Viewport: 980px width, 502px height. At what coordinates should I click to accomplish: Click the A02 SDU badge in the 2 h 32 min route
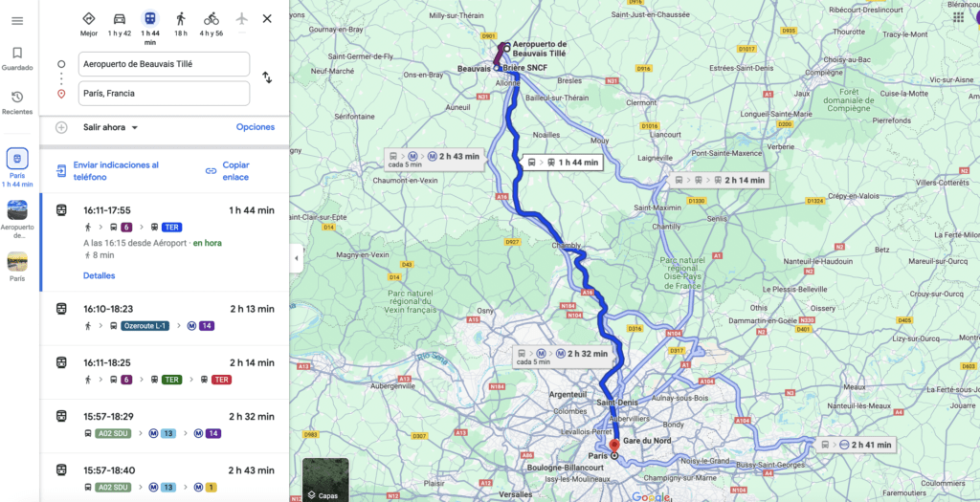(113, 433)
